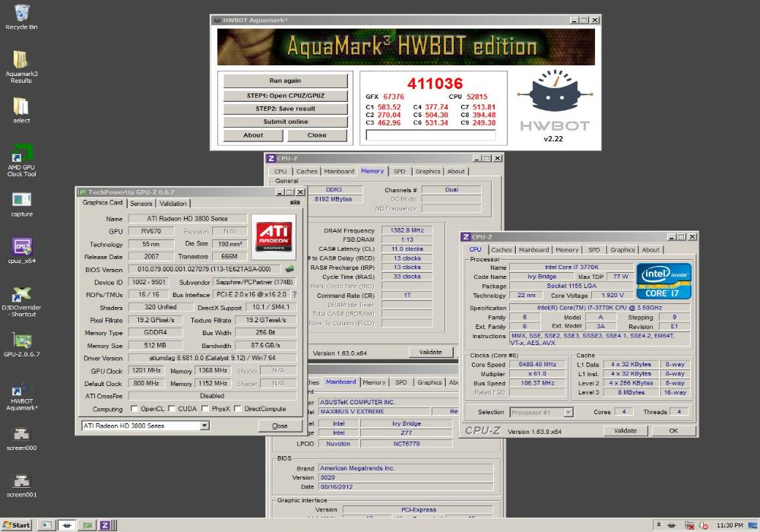Click the BIOS save chip icon in GPU-Z

point(290,269)
